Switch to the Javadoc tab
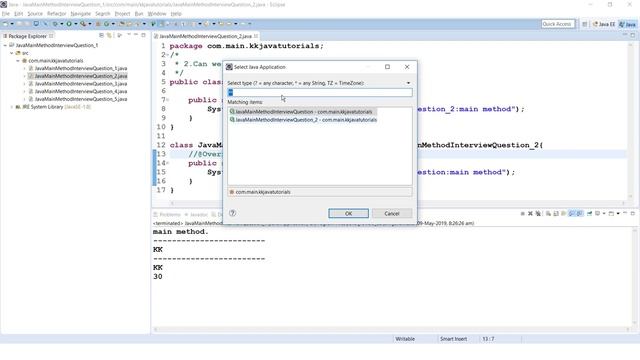 196,215
